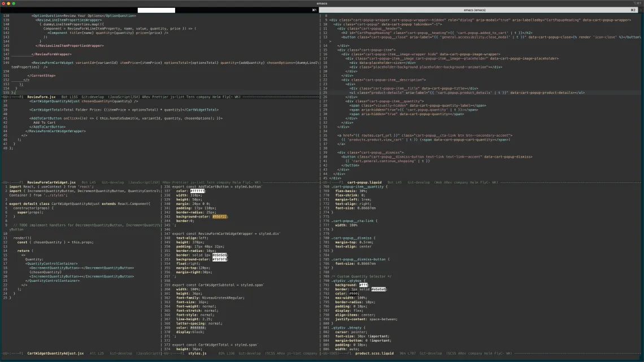Click the #956f22 background-color highlight on line 343
The image size is (644, 362).
coord(220,216)
